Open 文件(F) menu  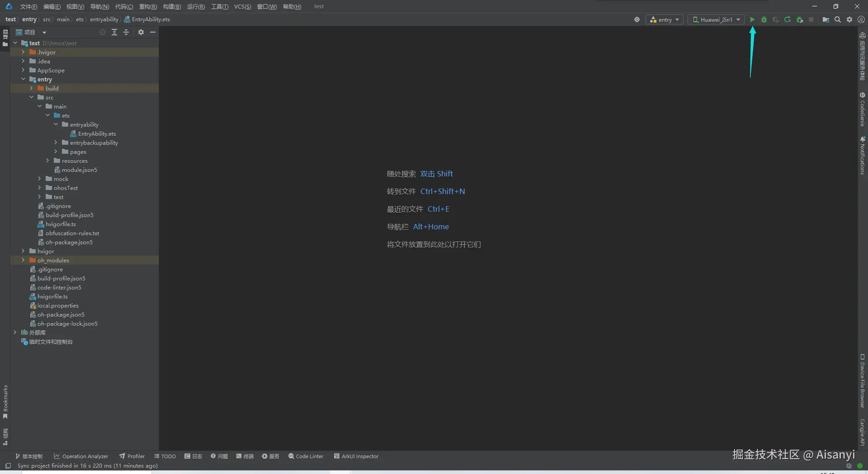(28, 6)
